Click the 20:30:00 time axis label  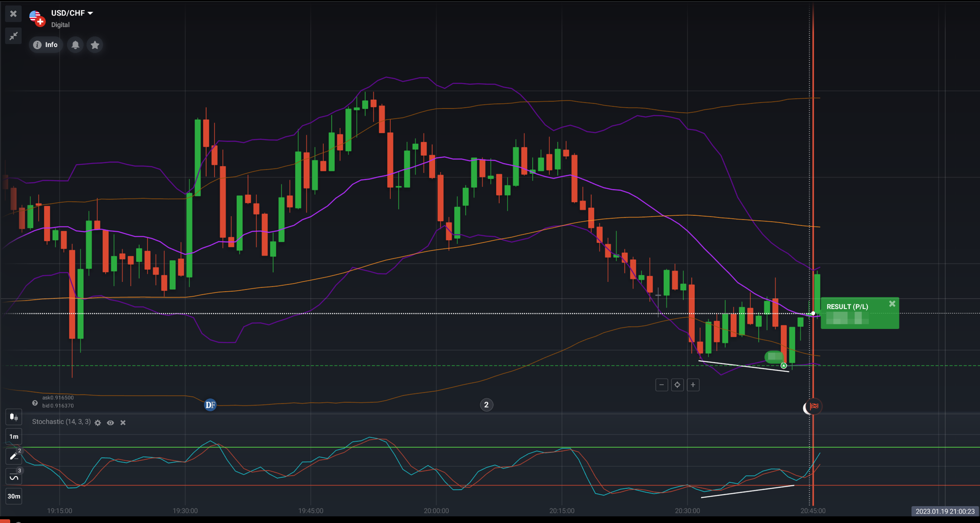click(x=687, y=511)
